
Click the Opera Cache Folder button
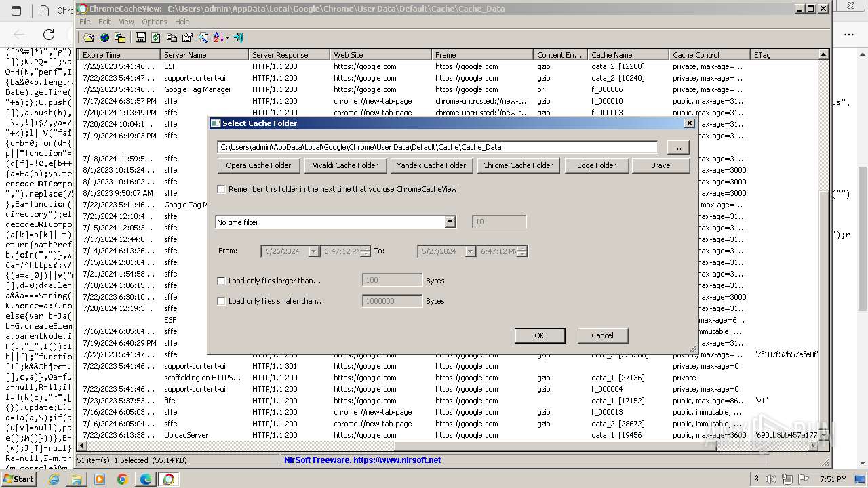tap(258, 165)
